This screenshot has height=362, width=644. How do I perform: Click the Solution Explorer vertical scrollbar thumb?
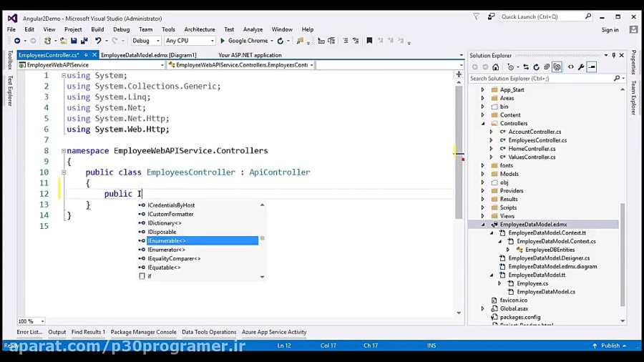[x=623, y=255]
